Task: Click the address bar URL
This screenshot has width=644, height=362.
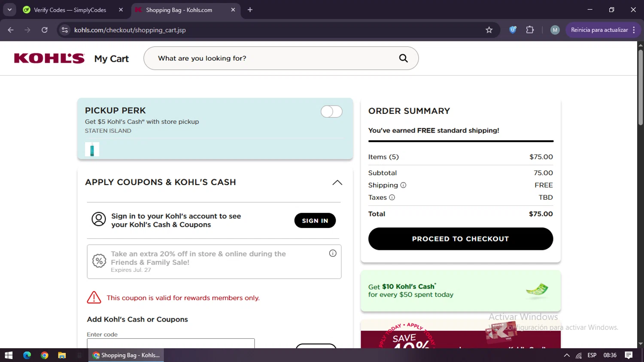Action: point(130,30)
